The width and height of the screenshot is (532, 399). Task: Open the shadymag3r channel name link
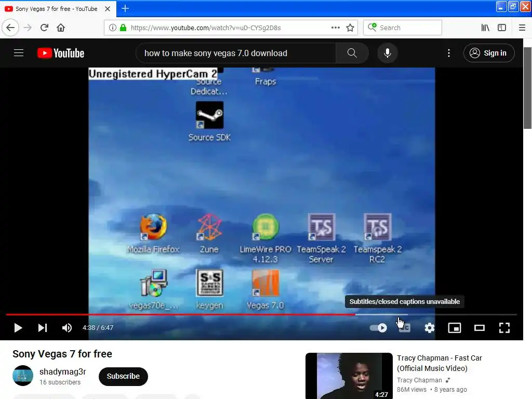coord(63,372)
